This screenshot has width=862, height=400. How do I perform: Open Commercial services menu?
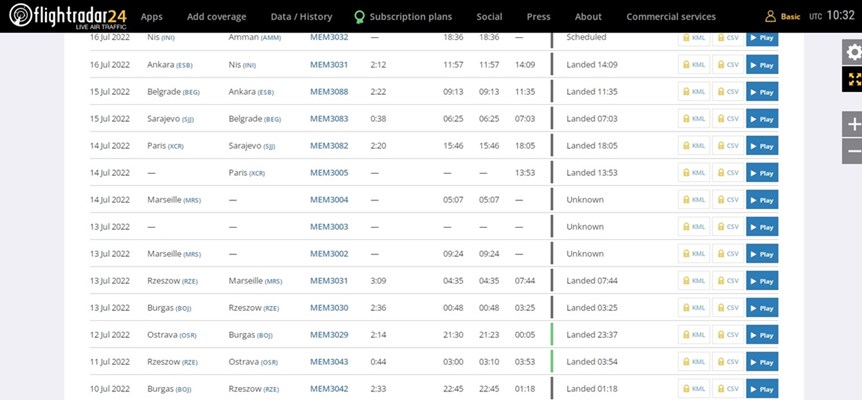pyautogui.click(x=671, y=16)
